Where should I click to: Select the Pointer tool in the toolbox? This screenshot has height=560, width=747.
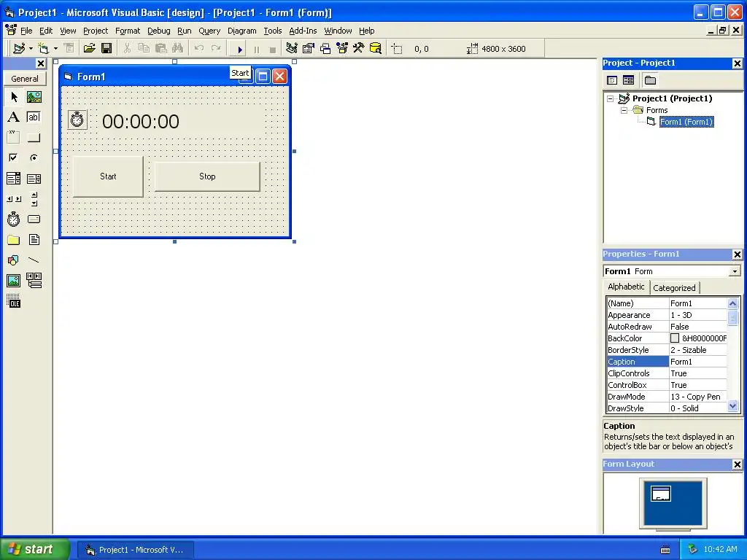[14, 97]
